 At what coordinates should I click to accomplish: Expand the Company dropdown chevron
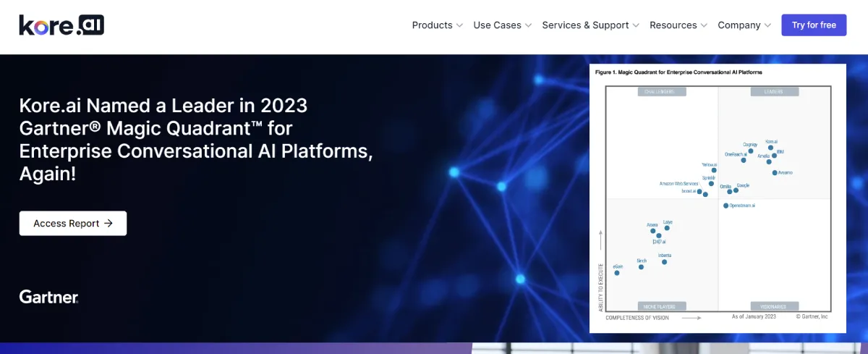point(767,25)
